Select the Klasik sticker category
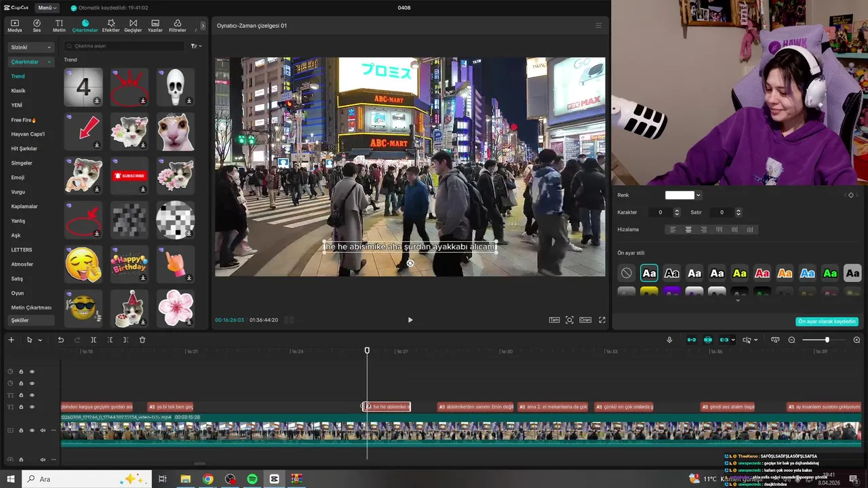 (x=18, y=91)
